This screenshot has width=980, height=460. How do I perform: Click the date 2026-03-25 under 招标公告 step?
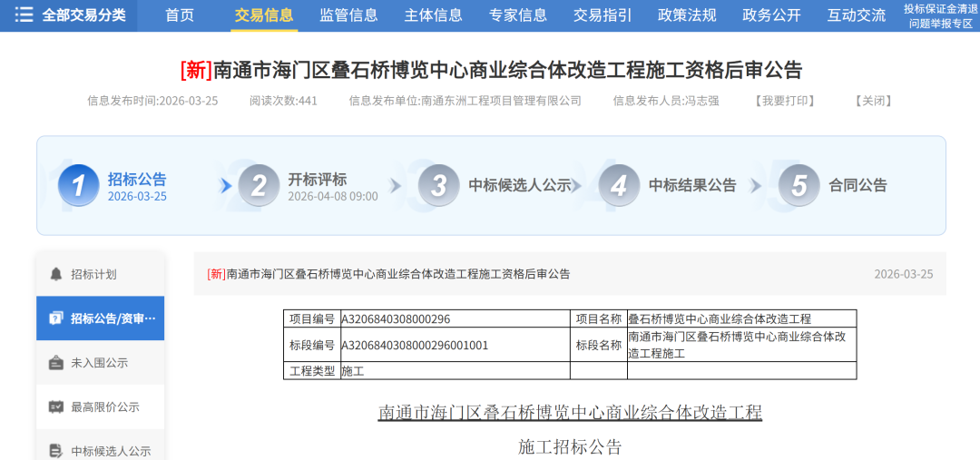click(x=137, y=196)
